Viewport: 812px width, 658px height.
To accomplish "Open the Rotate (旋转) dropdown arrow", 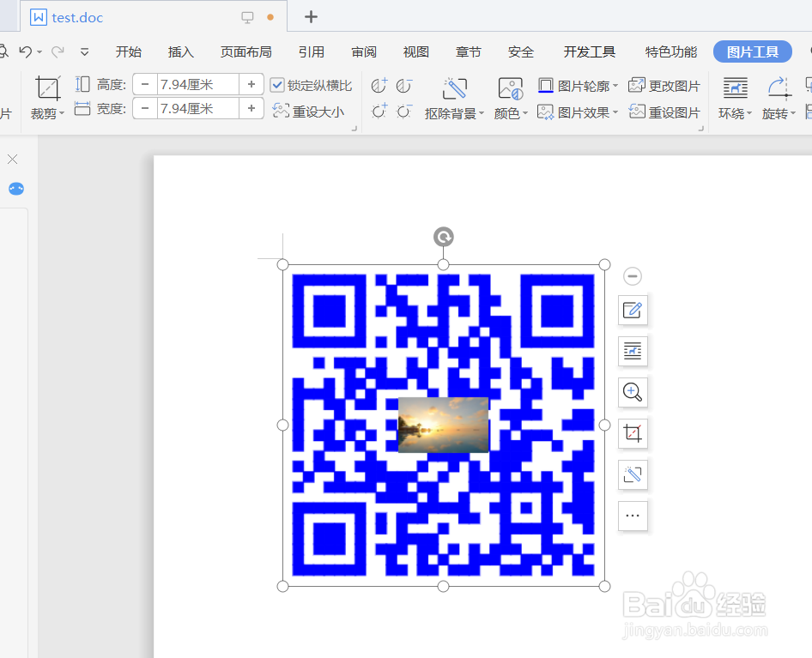I will click(792, 113).
